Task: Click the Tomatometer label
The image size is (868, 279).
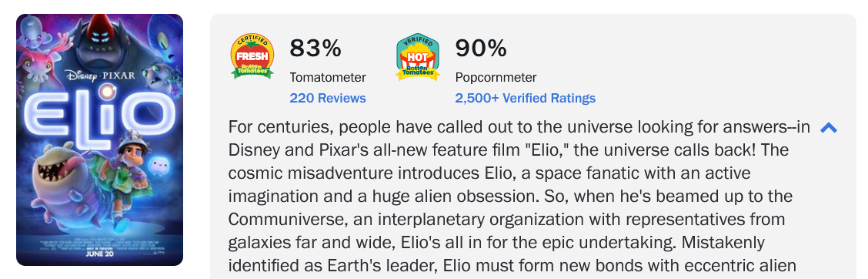Action: point(328,77)
